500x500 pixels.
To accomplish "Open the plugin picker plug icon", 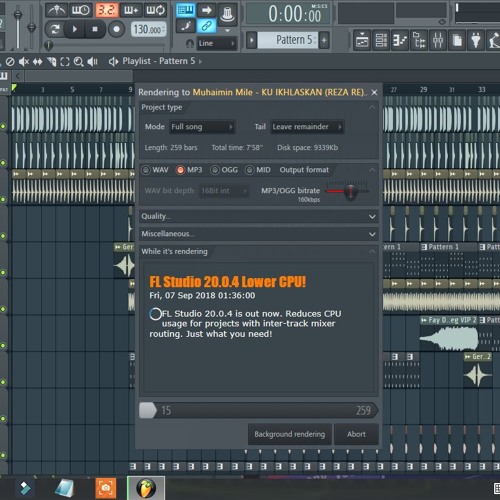I will point(476,41).
